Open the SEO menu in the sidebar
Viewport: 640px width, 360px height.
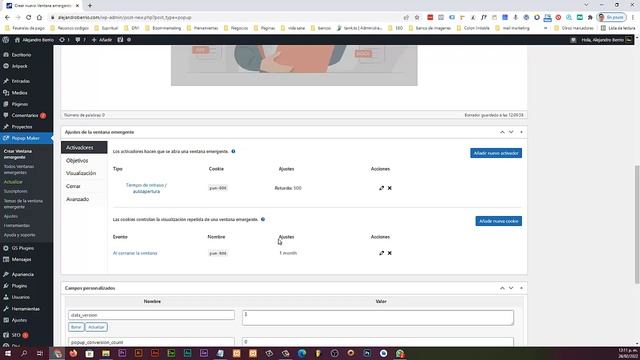click(16, 335)
